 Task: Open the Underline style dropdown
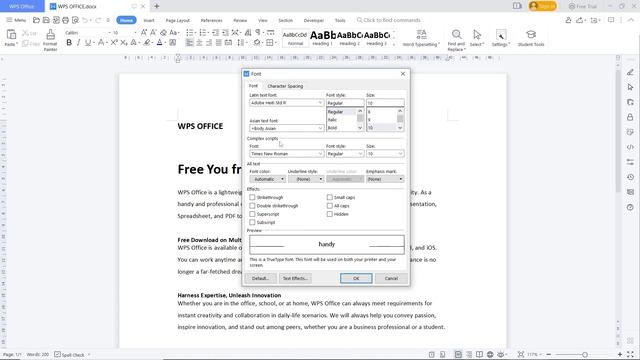tap(306, 179)
